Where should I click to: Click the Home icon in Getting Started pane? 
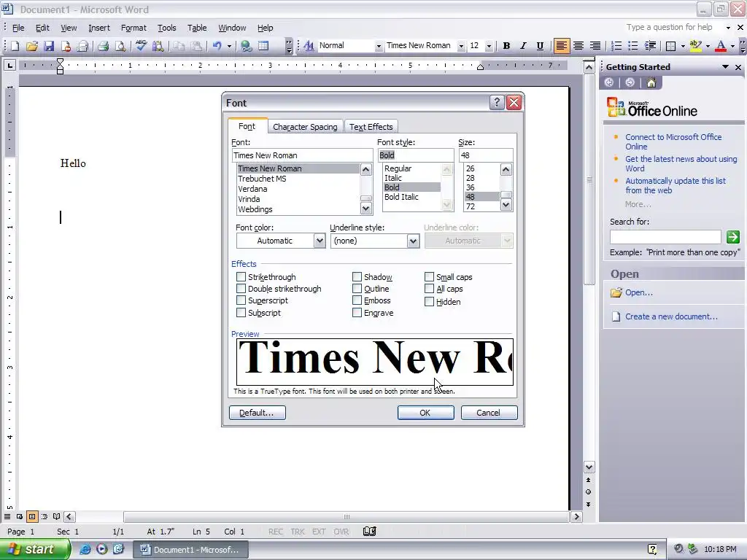[651, 83]
